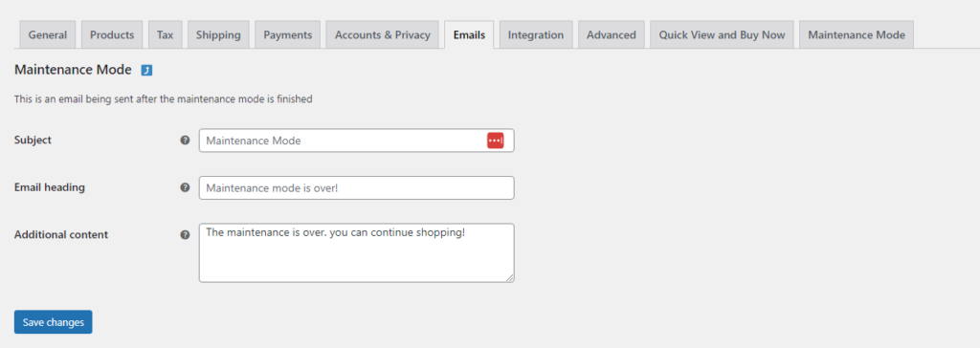Open the Accounts & Privacy tab
This screenshot has width=980, height=348.
tap(383, 35)
